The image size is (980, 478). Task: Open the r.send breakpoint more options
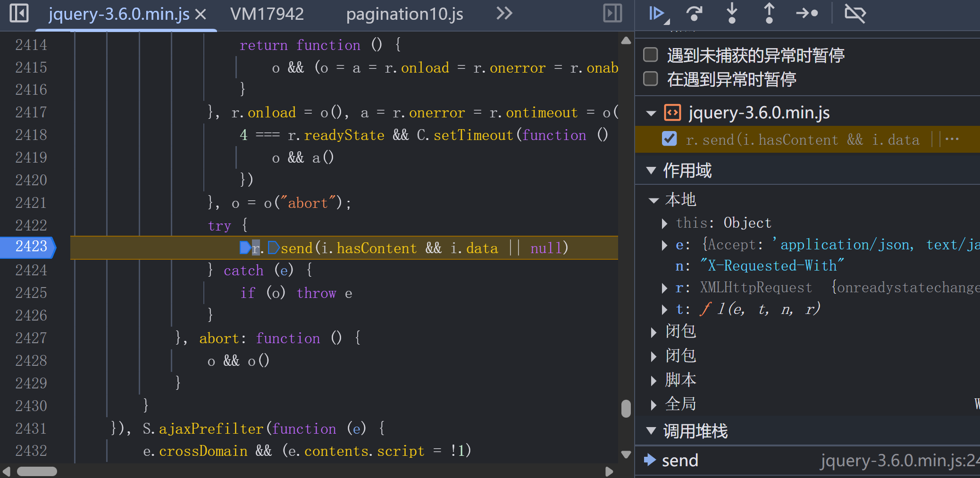(952, 139)
